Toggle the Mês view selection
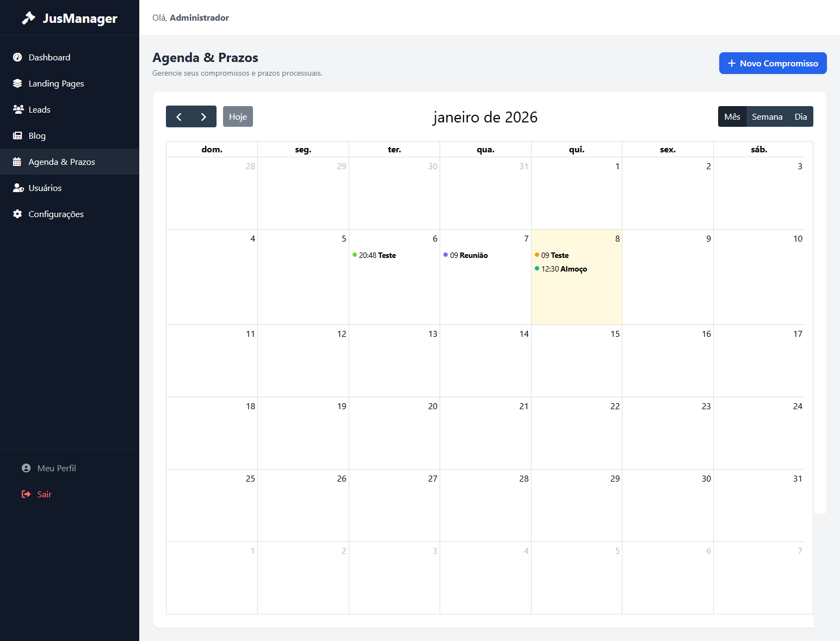 coord(732,116)
